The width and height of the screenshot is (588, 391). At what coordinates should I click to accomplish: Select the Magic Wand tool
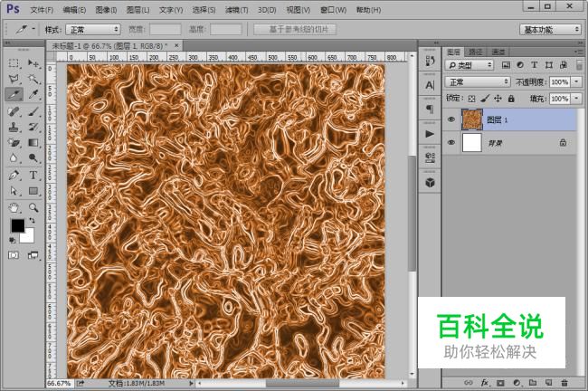pyautogui.click(x=33, y=79)
